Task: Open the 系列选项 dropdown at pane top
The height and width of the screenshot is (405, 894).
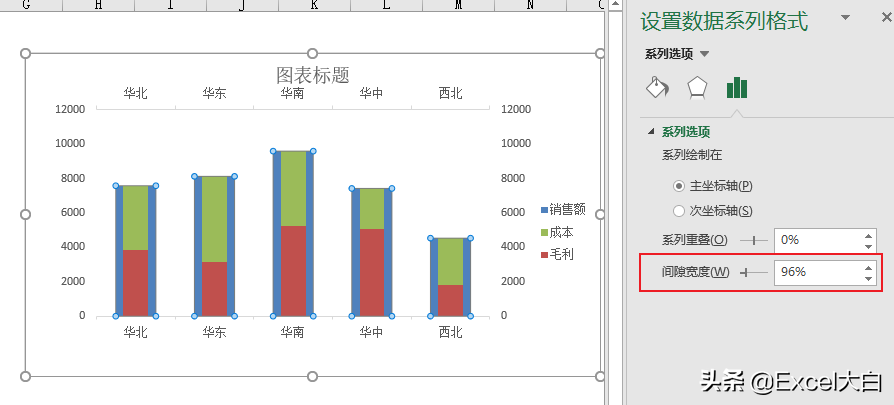Action: point(705,54)
